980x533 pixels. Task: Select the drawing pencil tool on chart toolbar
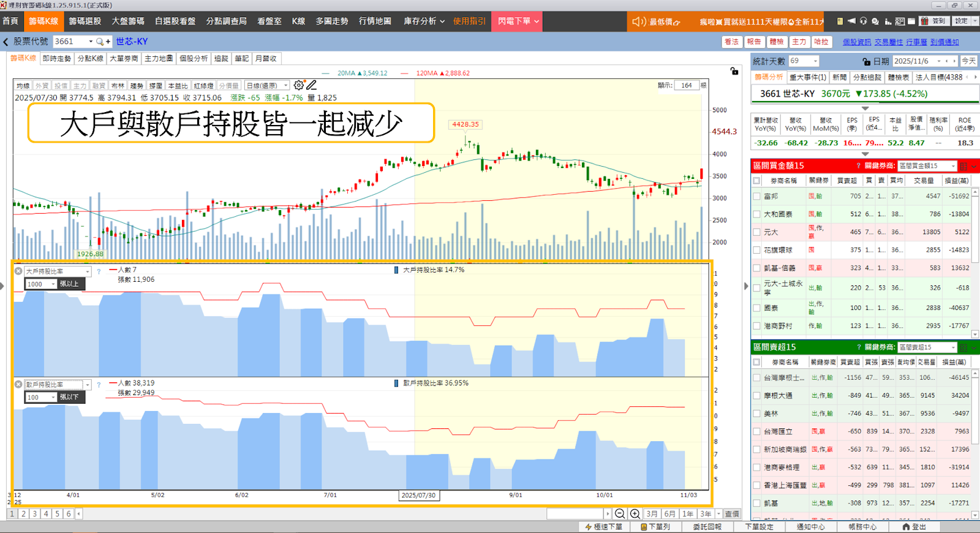pyautogui.click(x=311, y=85)
